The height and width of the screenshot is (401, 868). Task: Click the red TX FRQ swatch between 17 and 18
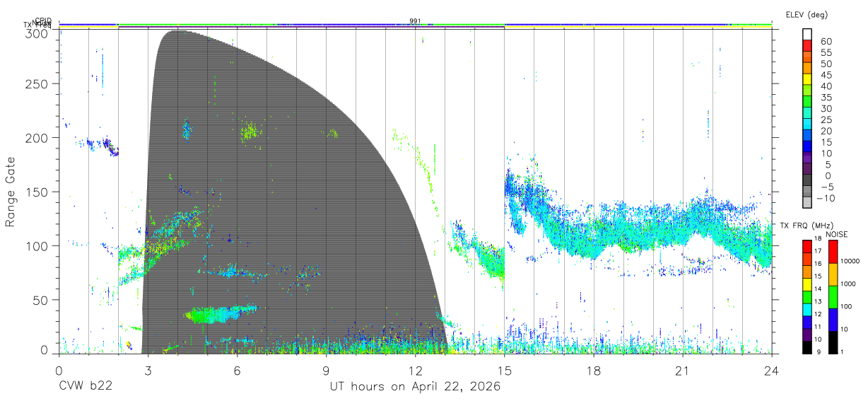[x=807, y=245]
